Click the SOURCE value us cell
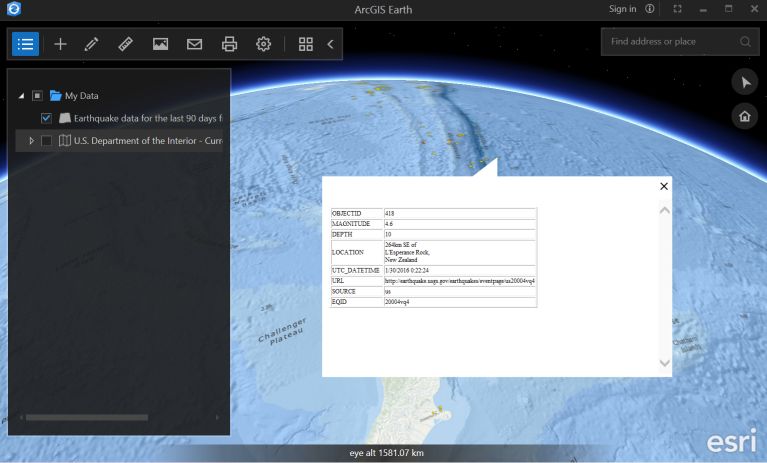 (x=460, y=291)
